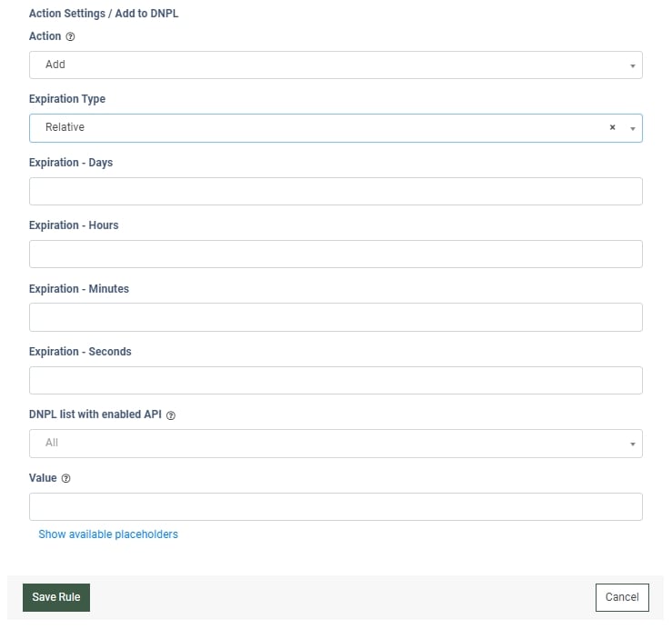672x629 pixels.
Task: Click the caret arrow of DNPL list dropdown
Action: (632, 444)
